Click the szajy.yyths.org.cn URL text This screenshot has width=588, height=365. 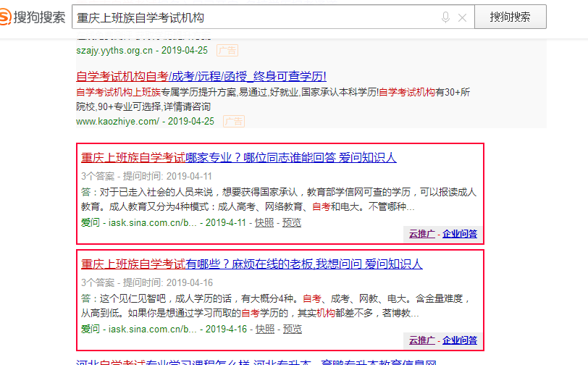[114, 50]
